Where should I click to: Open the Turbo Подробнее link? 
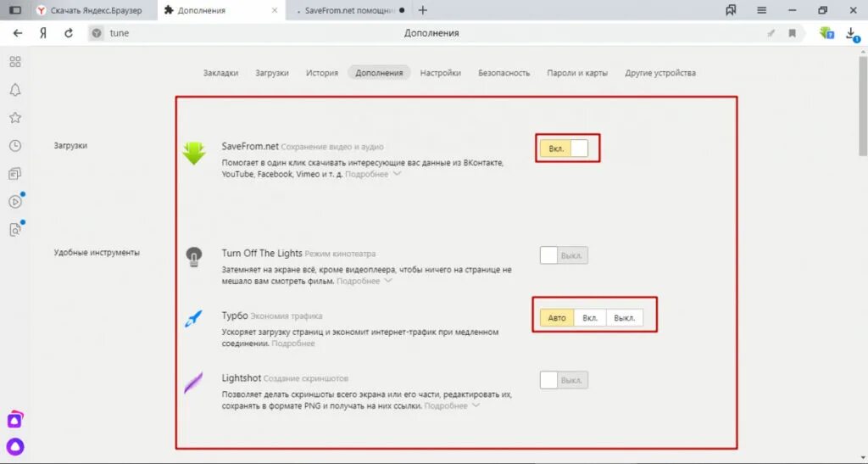click(293, 344)
